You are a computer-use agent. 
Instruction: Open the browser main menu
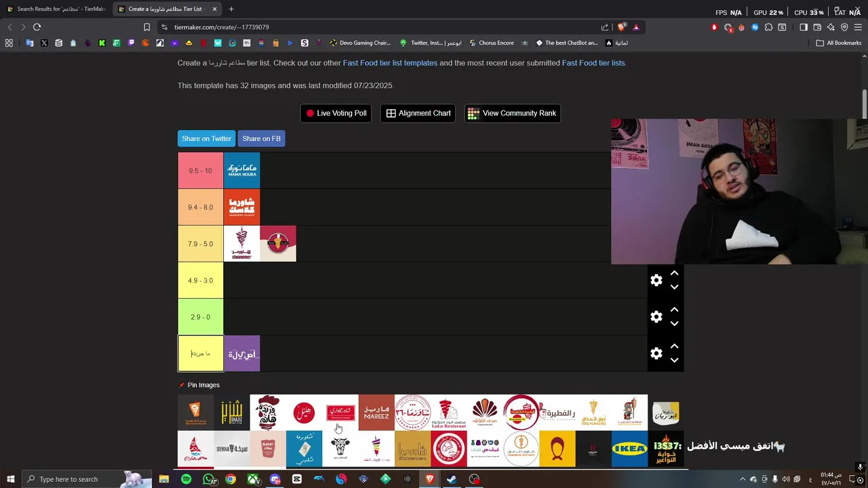[x=858, y=27]
